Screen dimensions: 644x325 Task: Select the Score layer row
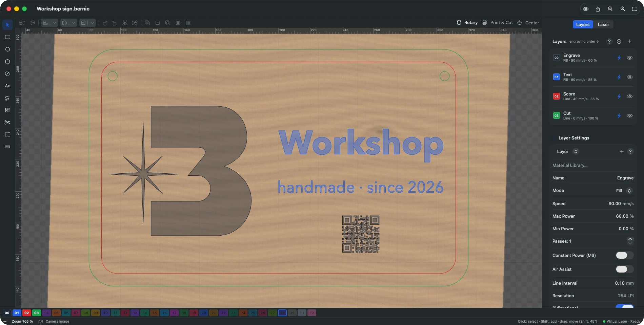click(x=593, y=96)
